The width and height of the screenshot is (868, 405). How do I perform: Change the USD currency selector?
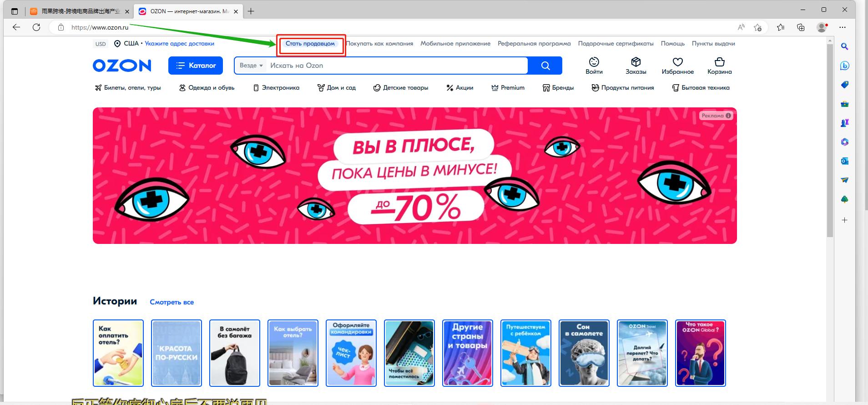pyautogui.click(x=101, y=44)
